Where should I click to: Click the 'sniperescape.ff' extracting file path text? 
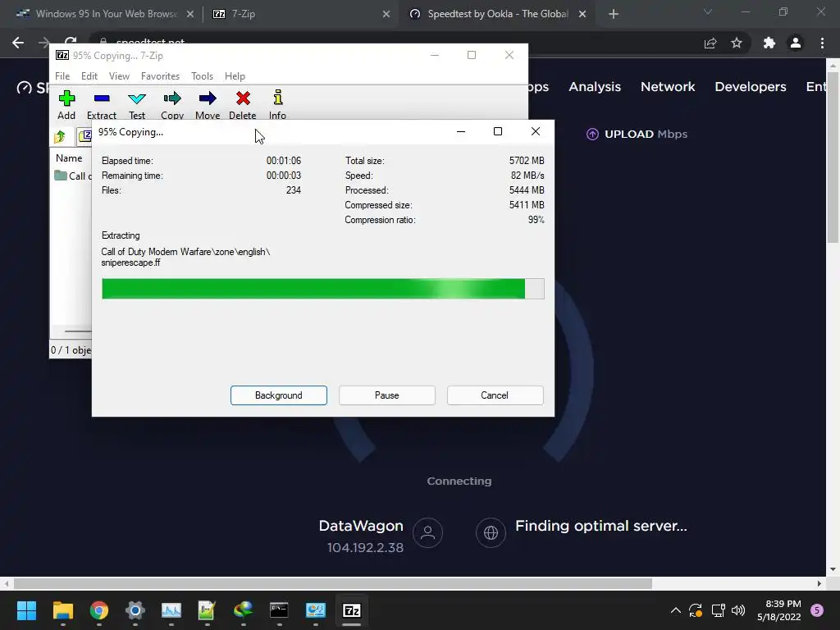point(130,262)
